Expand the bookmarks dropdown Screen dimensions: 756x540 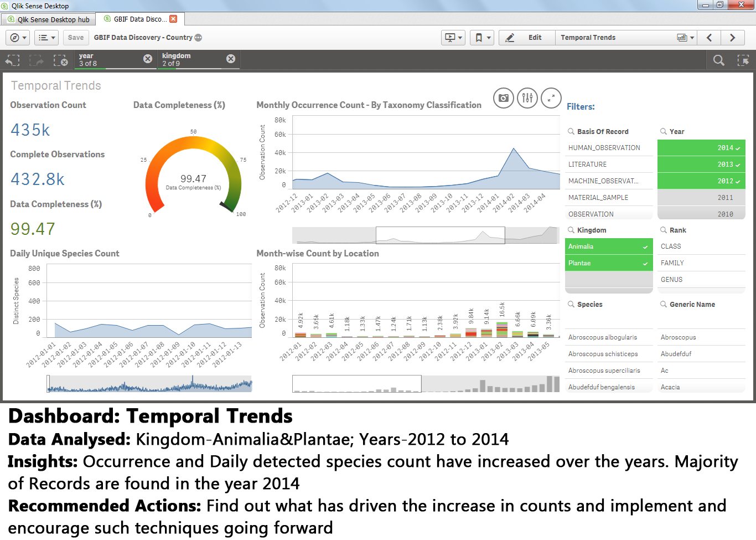pos(482,38)
